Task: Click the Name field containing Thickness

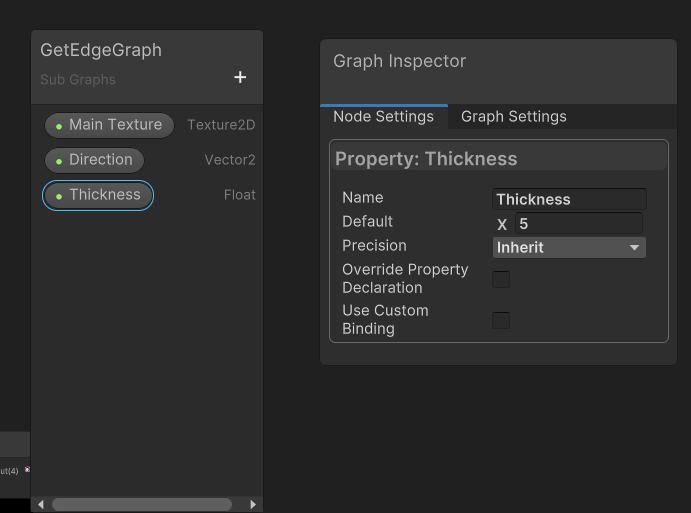Action: (569, 199)
